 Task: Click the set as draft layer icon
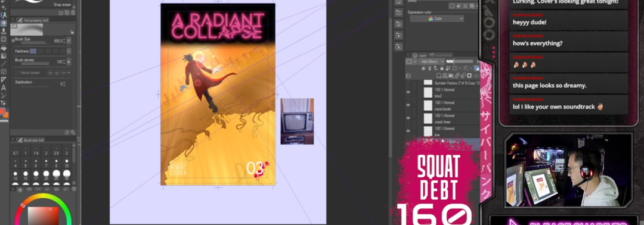(x=435, y=68)
